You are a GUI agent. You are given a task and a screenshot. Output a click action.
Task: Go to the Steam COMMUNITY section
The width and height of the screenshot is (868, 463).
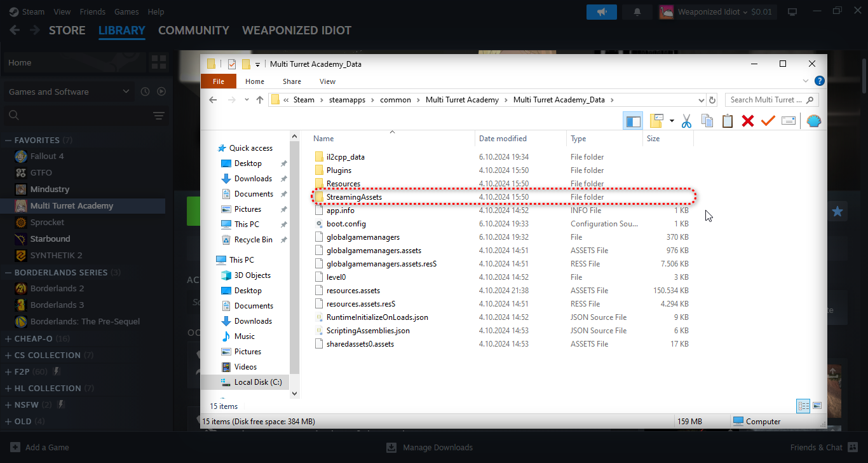(x=194, y=30)
